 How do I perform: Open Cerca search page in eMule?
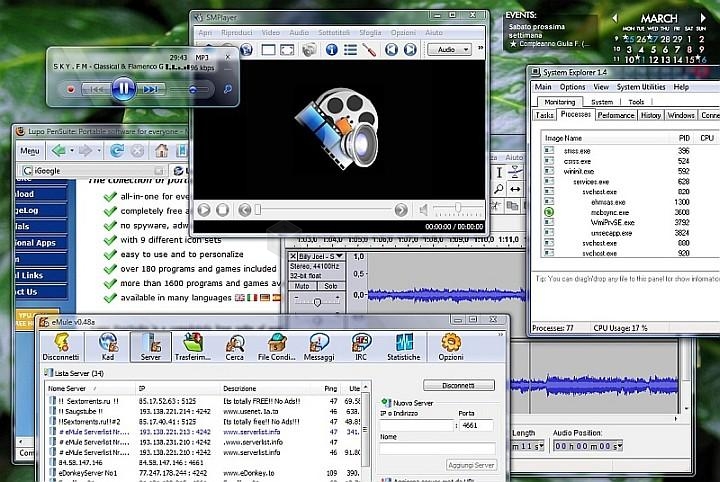tap(235, 347)
